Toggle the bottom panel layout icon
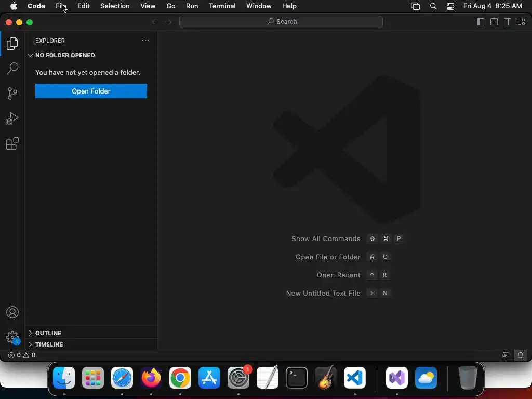Screen dimensions: 532x399 [x=494, y=22]
